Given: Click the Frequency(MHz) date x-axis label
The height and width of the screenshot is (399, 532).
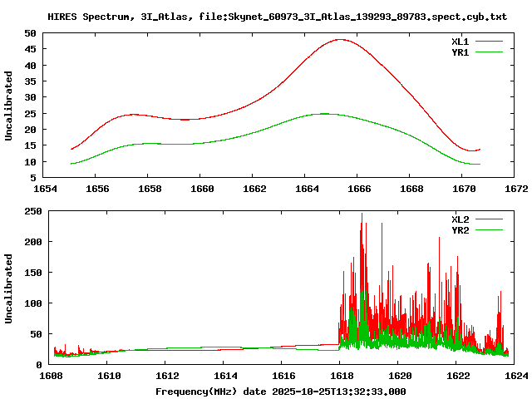Looking at the screenshot, I should [x=280, y=391].
